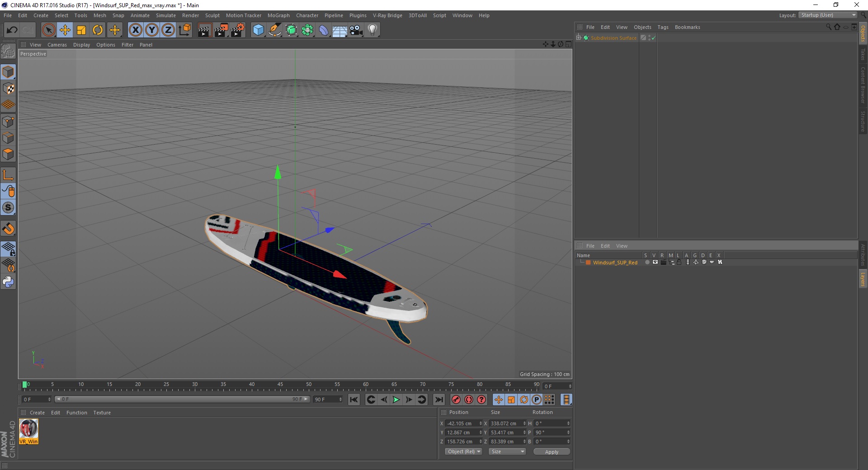Toggle position keyframe recording icon
The image size is (868, 470).
pos(498,399)
